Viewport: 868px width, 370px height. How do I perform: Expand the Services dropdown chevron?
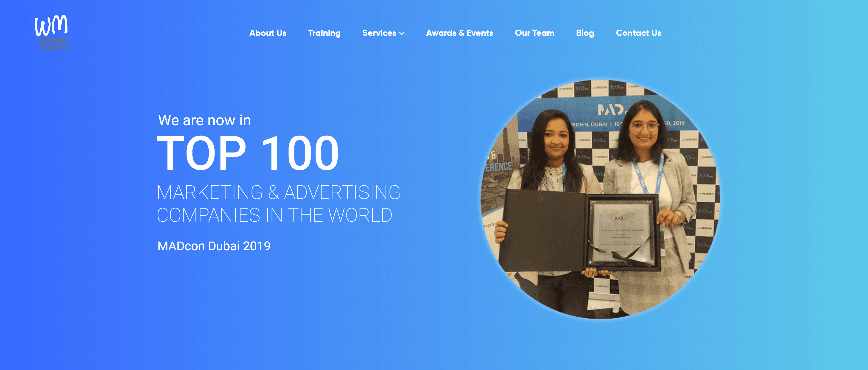coord(402,33)
